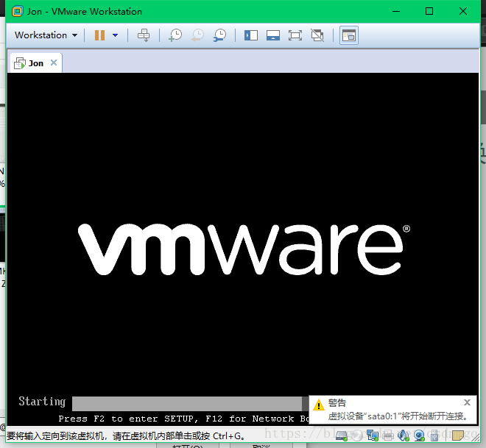Click the webcam status bar icon
Image resolution: width=486 pixels, height=448 pixels.
tap(419, 435)
